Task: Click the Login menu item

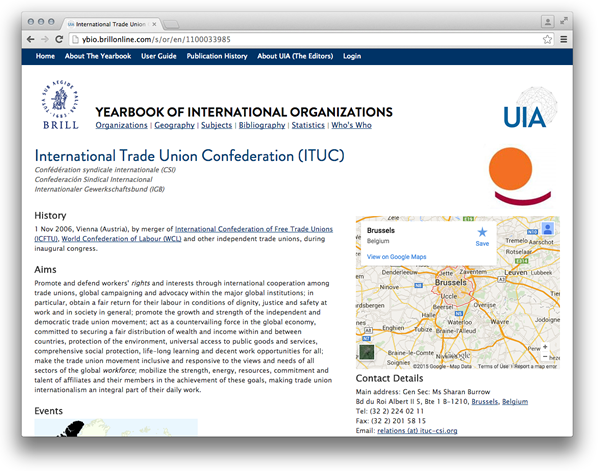Action: (352, 56)
